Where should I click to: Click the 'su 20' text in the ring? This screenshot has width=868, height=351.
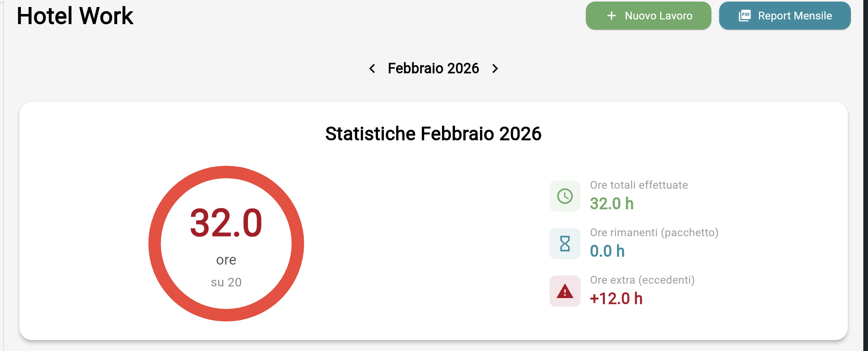point(226,282)
